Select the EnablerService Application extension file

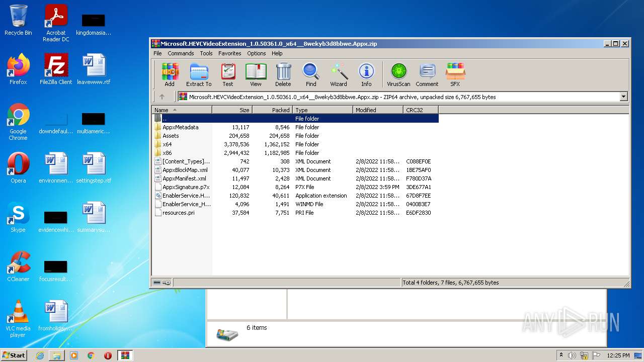coord(295,196)
